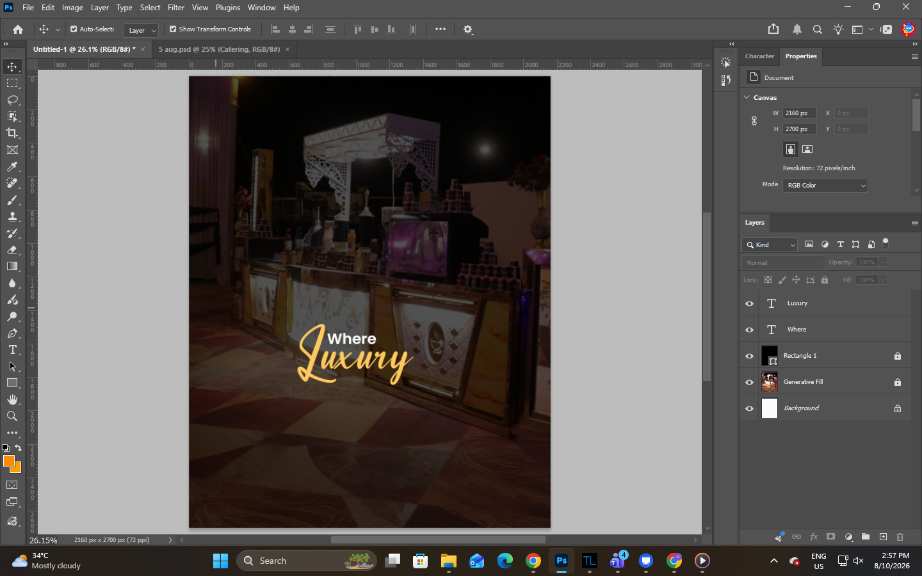Open the Pen tool
Viewport: 922px width, 576px height.
pos(12,333)
